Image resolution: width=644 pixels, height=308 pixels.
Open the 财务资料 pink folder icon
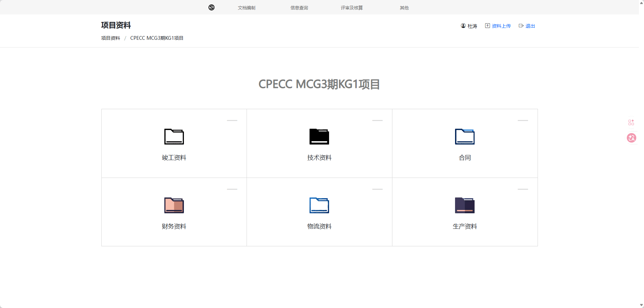click(174, 205)
